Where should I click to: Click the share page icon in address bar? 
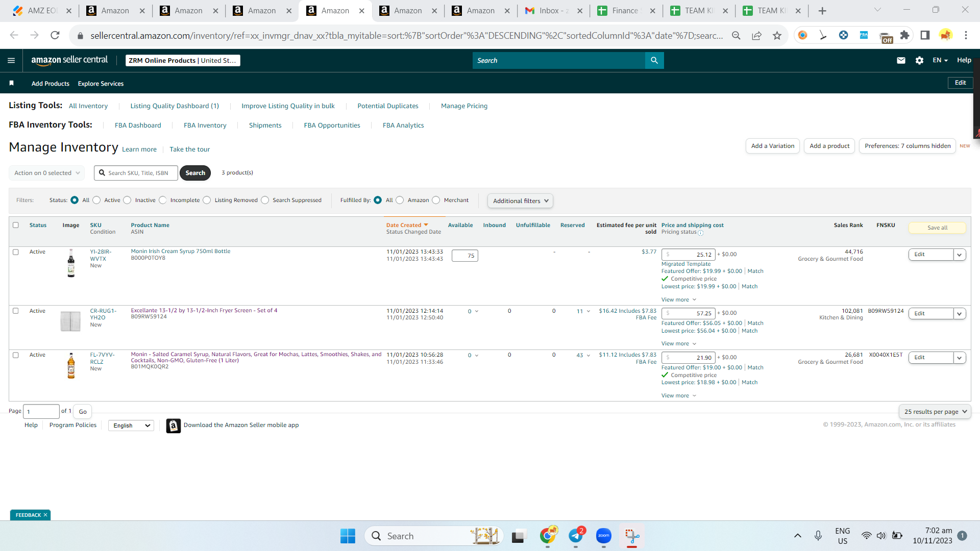coord(756,35)
